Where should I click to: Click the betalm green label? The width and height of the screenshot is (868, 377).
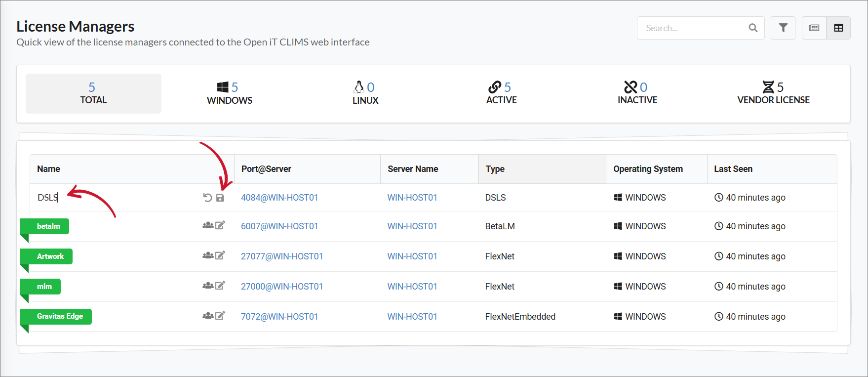tap(44, 226)
